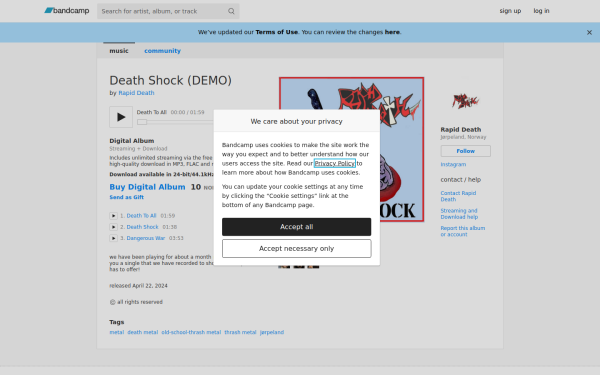Click the Accept all button
600x375 pixels.
coord(297,227)
